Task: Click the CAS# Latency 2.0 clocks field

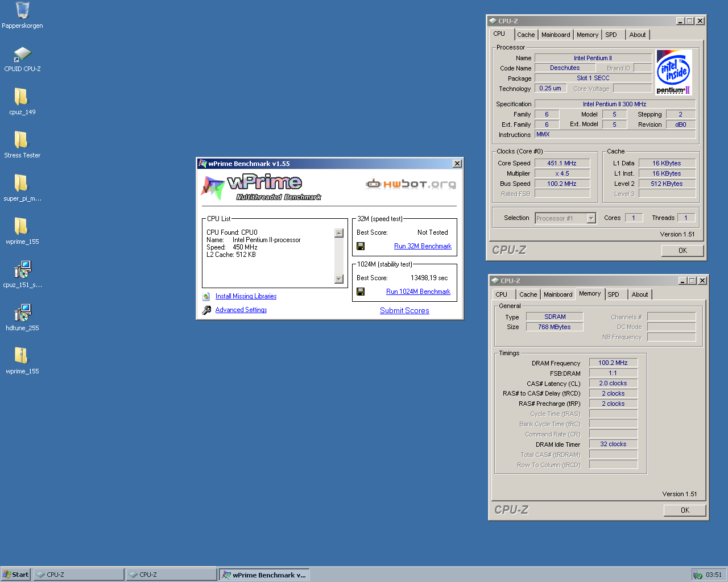Action: pos(613,383)
